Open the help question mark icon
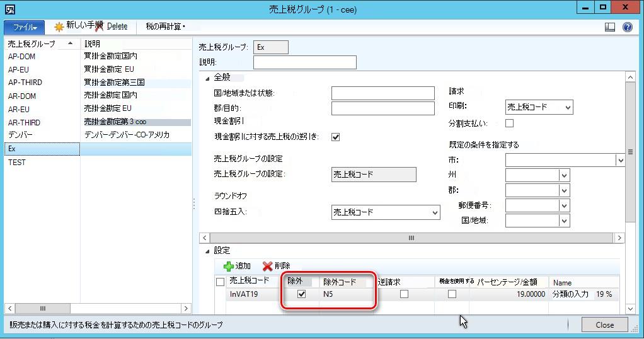Viewport: 644px width, 339px height. 628,27
